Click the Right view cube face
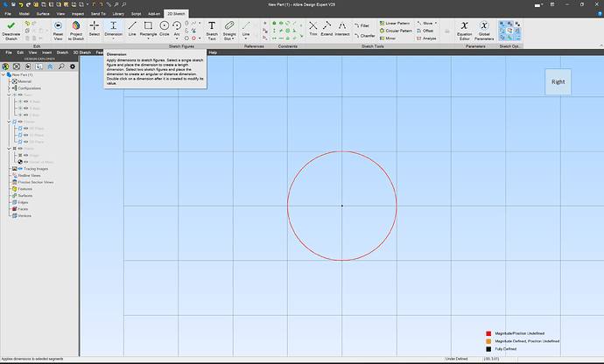Viewport: 604px width, 364px height. point(558,81)
